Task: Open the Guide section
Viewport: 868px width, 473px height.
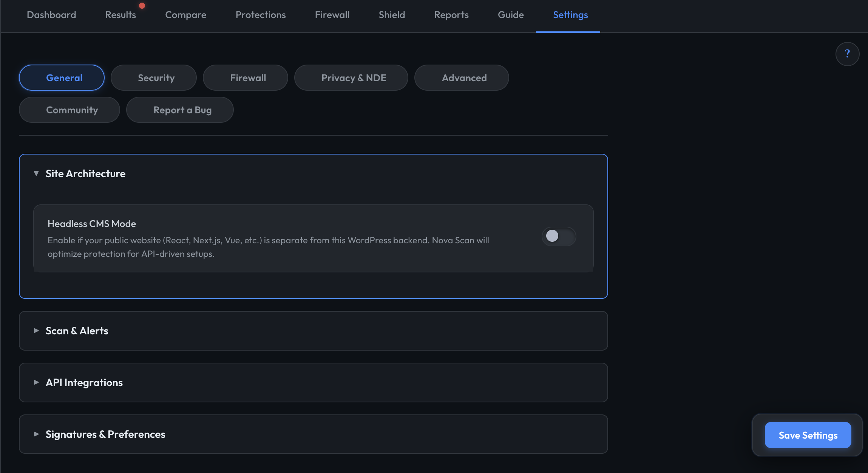Action: click(511, 15)
